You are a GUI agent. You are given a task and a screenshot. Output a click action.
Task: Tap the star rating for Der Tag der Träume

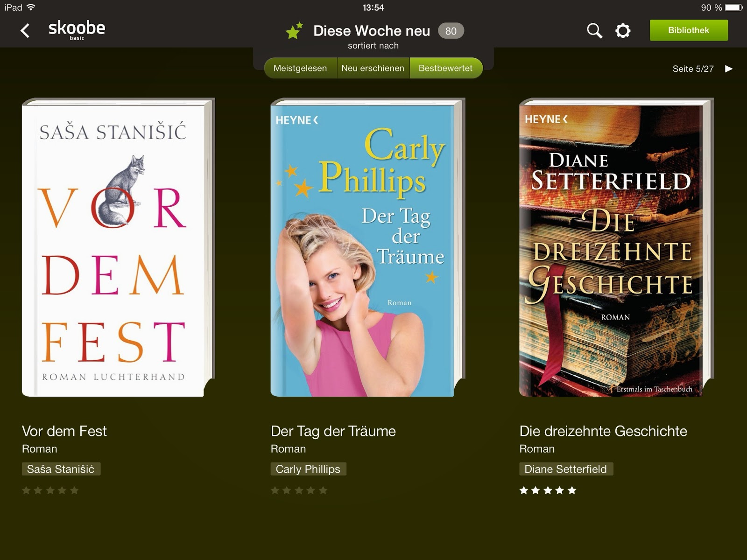tap(299, 490)
